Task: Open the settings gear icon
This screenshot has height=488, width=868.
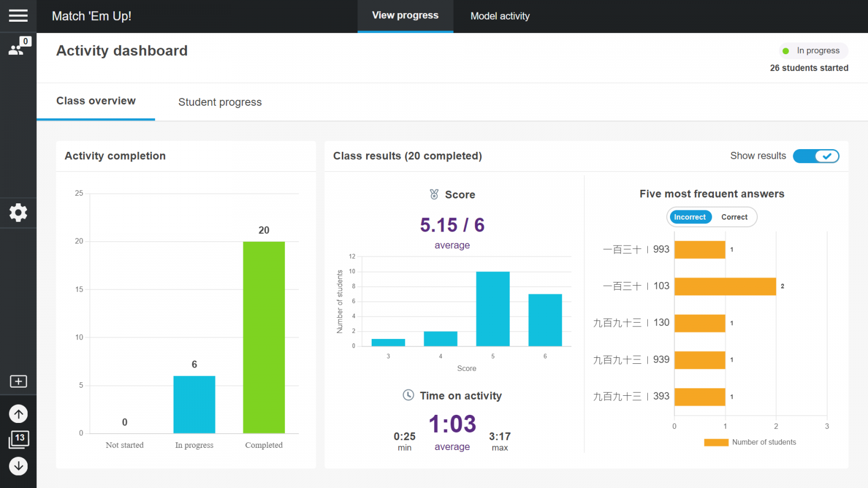Action: [18, 213]
